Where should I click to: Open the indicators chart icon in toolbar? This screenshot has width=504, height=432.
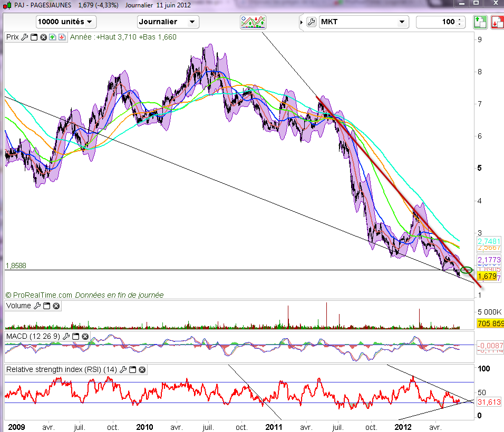[253, 22]
